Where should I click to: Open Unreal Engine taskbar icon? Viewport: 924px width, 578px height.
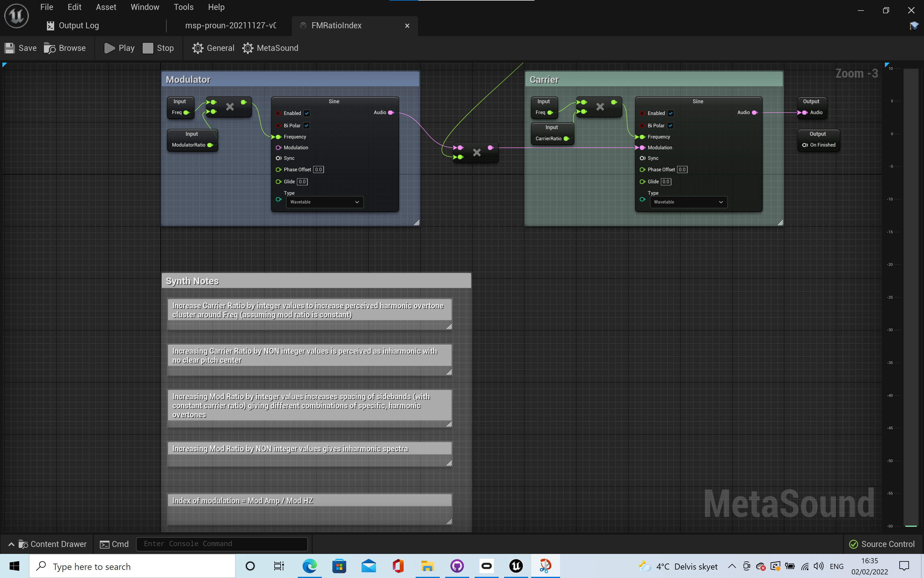[x=516, y=566]
